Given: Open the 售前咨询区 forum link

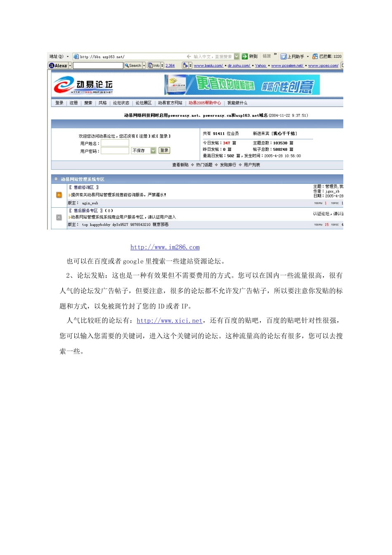Looking at the screenshot, I should click(x=84, y=187).
